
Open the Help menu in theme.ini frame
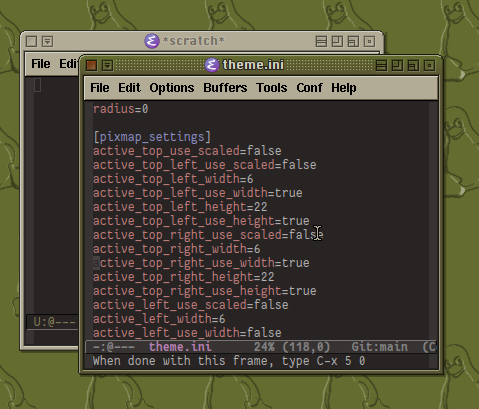[x=344, y=88]
